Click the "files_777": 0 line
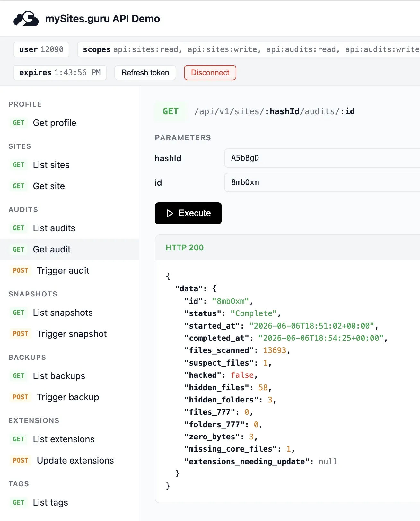 coord(219,412)
